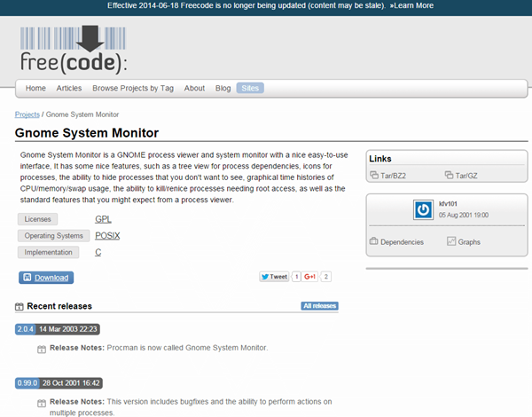
Task: Go to the About page
Action: [x=194, y=89]
